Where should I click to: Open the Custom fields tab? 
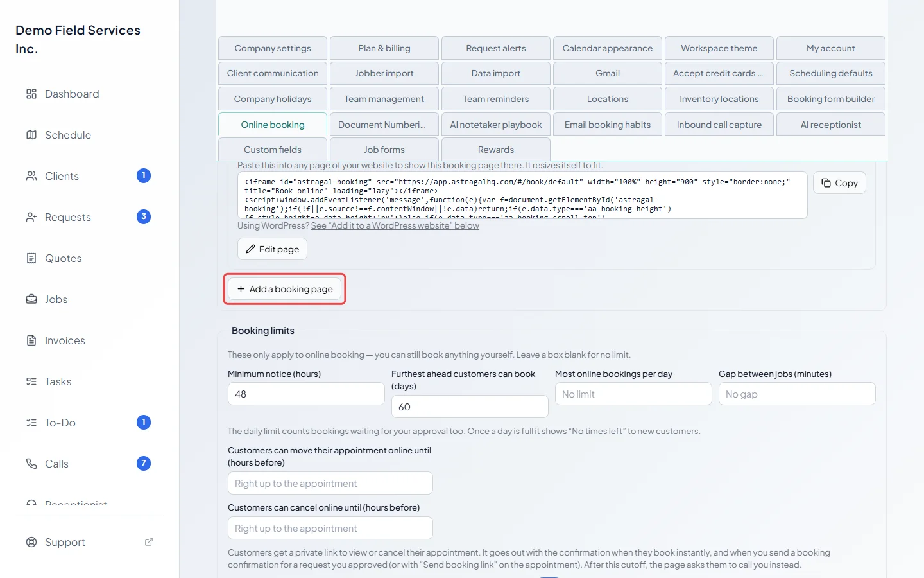(273, 150)
